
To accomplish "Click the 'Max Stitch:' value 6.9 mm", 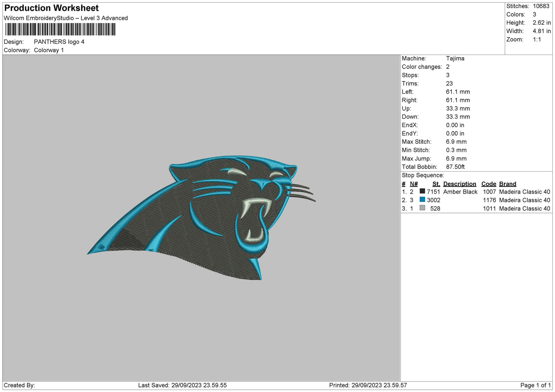I will [x=456, y=142].
